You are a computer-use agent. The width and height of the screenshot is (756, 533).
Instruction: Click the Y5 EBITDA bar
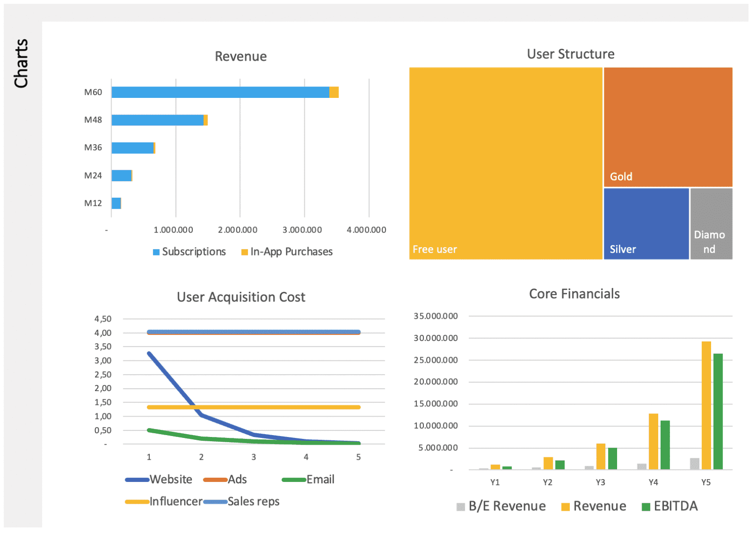pos(718,411)
